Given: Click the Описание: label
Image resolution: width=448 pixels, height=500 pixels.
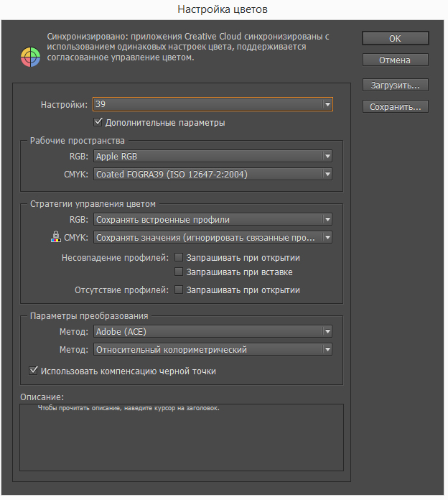Looking at the screenshot, I should point(42,397).
